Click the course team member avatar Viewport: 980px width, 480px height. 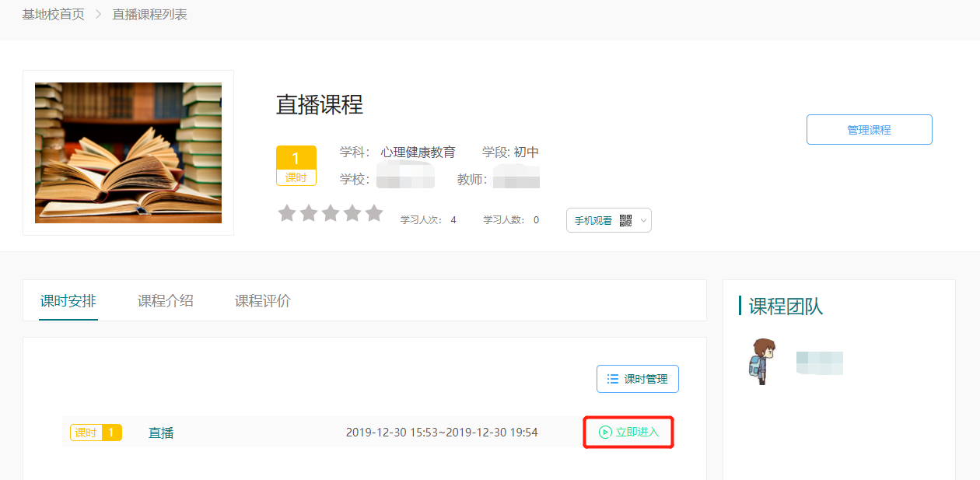[760, 362]
